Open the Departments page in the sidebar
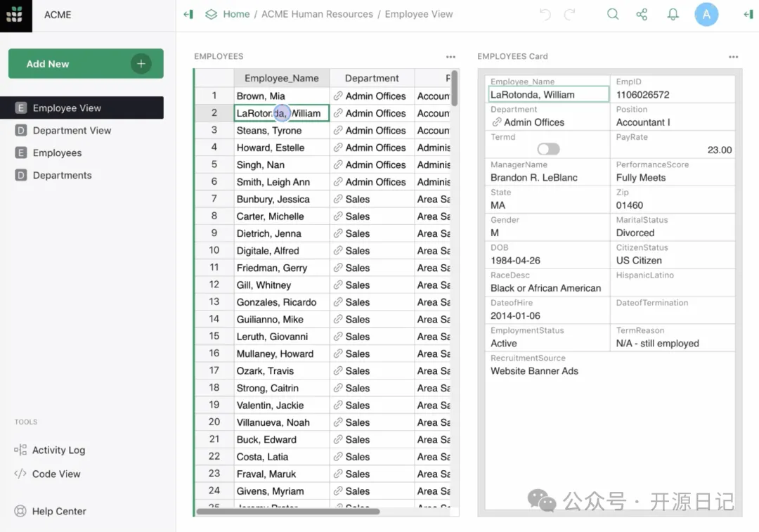Image resolution: width=759 pixels, height=532 pixels. point(62,176)
